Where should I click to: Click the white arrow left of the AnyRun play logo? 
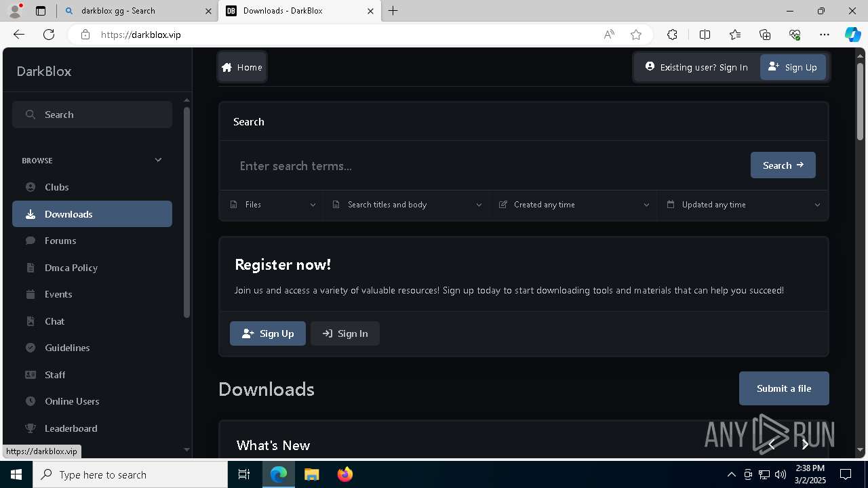click(771, 445)
